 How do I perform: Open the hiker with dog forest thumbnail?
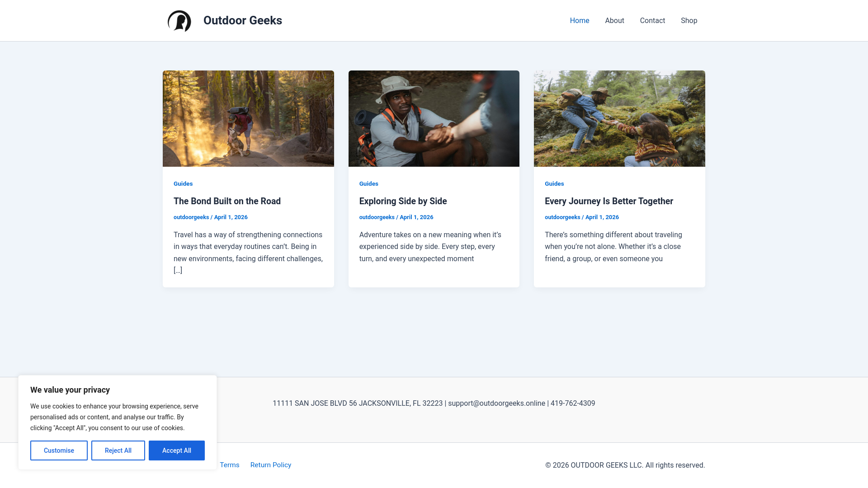coord(248,118)
